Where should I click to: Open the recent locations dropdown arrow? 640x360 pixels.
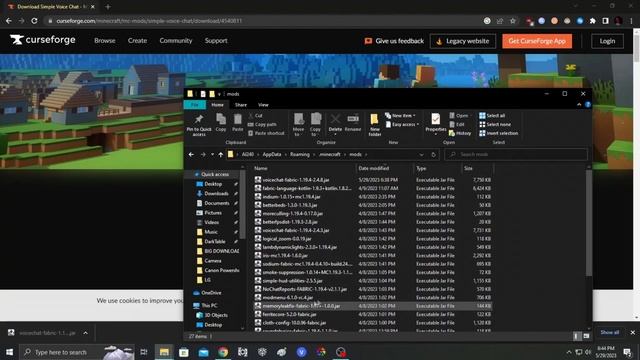pyautogui.click(x=212, y=155)
